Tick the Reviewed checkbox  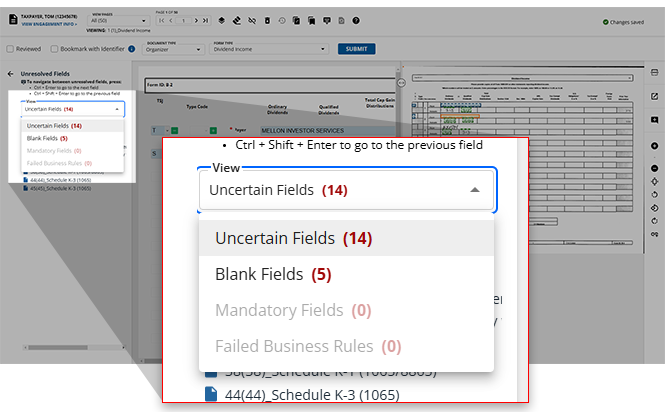pyautogui.click(x=10, y=49)
